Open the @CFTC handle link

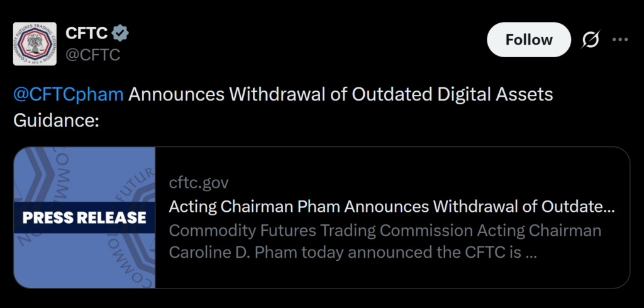point(92,55)
